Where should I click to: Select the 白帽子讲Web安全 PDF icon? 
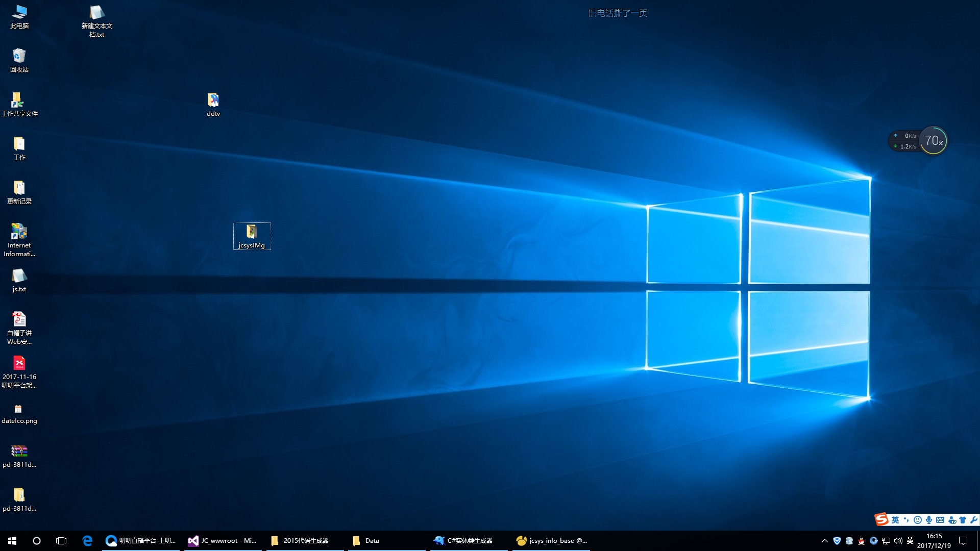pos(19,328)
